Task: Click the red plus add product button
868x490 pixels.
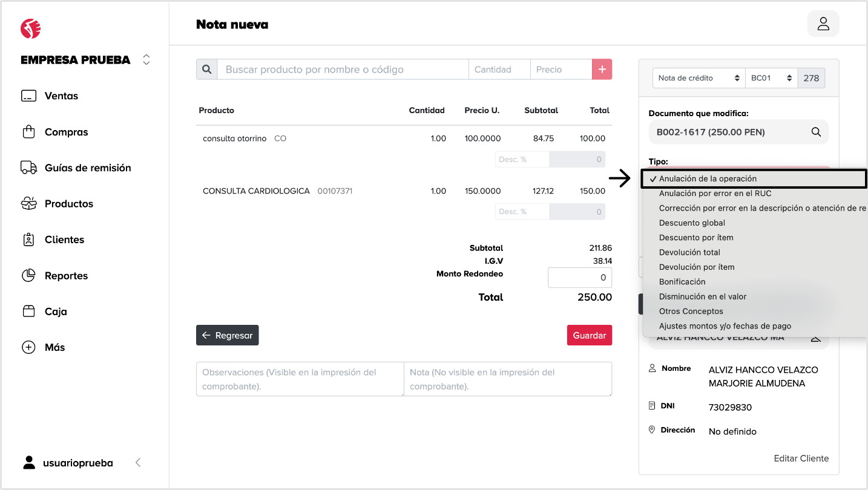Action: (x=602, y=70)
